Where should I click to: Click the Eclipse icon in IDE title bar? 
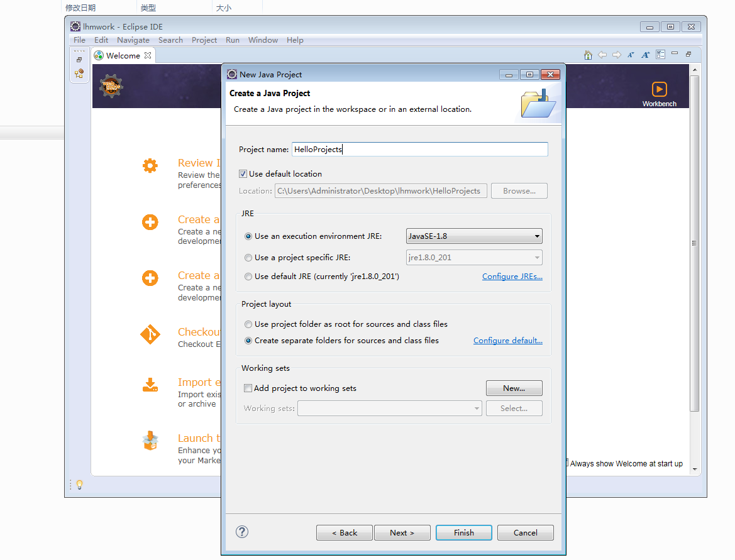(x=75, y=26)
